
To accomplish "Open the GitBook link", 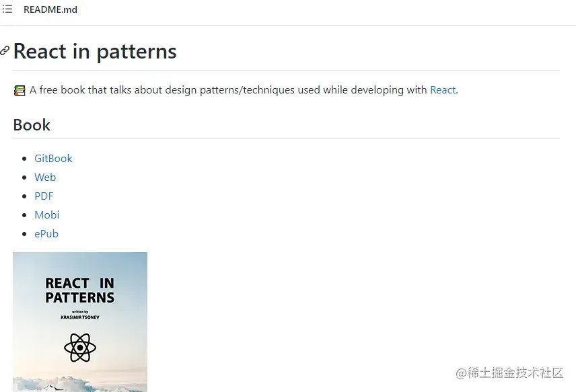I will click(x=53, y=158).
